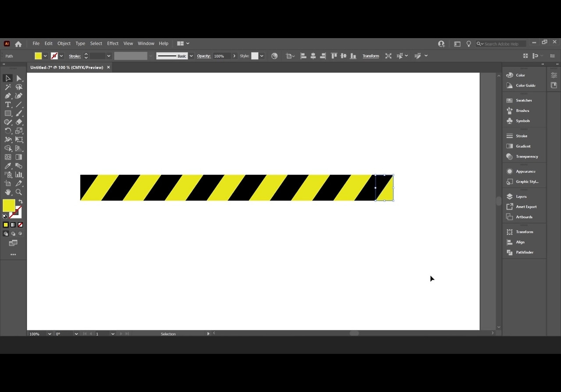561x392 pixels.
Task: Select the Free Transform tool
Action: pyautogui.click(x=19, y=139)
